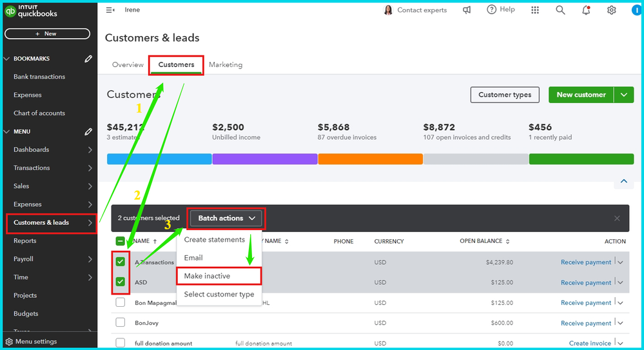644x350 pixels.
Task: Click the New customer button
Action: tap(581, 95)
